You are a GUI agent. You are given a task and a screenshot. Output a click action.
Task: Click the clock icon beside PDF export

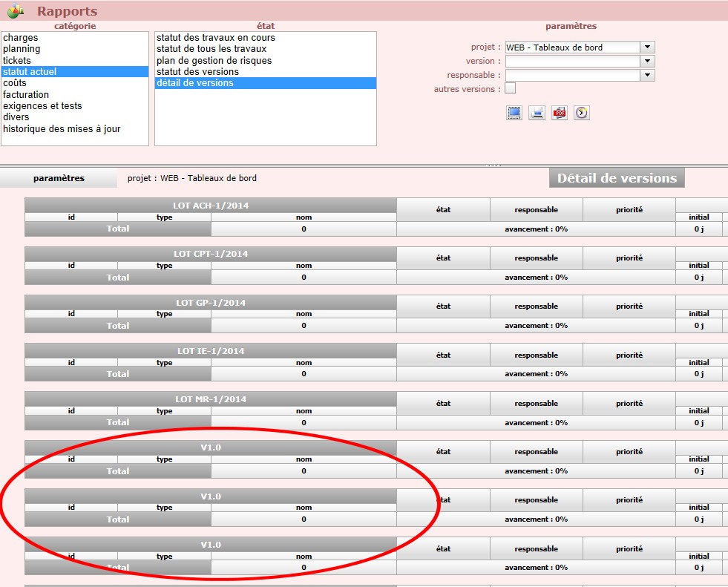click(x=582, y=113)
